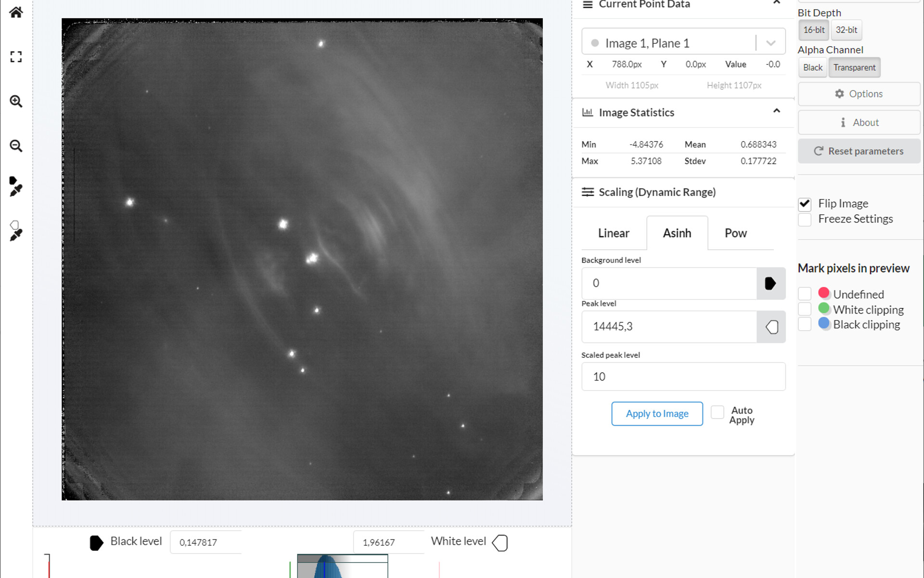Screen dimensions: 924x578
Task: Click the Scaling sliders icon
Action: [588, 192]
